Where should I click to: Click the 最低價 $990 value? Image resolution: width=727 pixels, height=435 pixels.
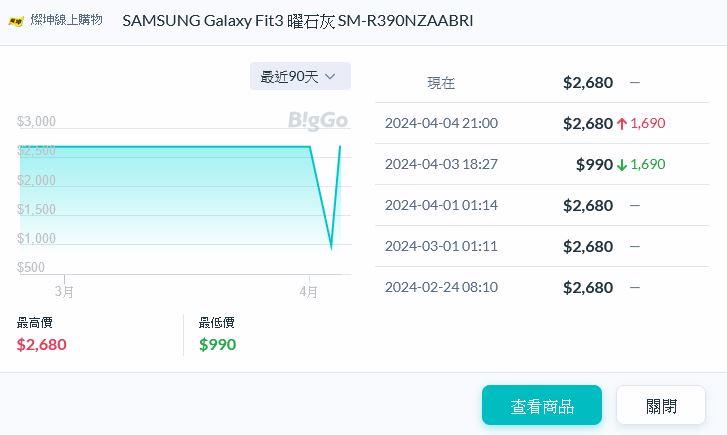click(218, 344)
